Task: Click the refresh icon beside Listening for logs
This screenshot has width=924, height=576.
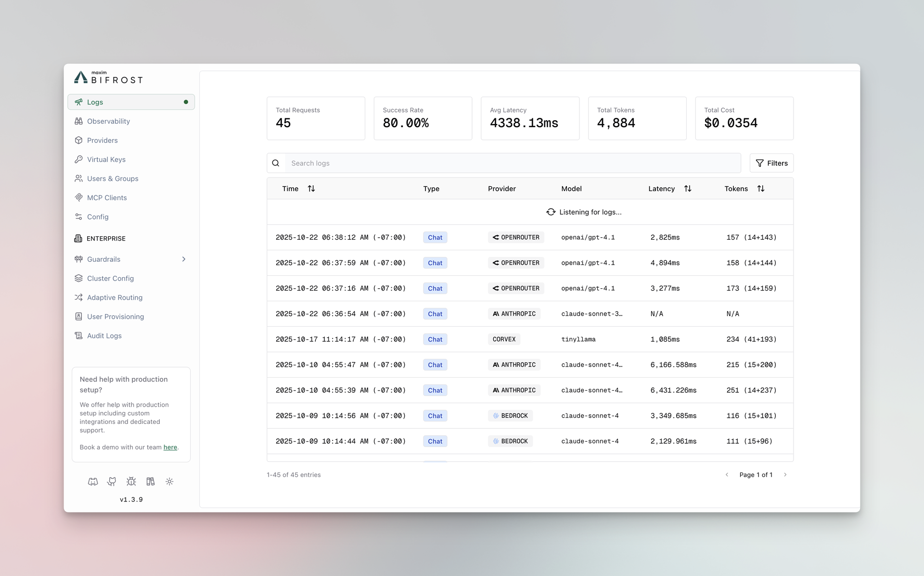Action: pos(551,212)
